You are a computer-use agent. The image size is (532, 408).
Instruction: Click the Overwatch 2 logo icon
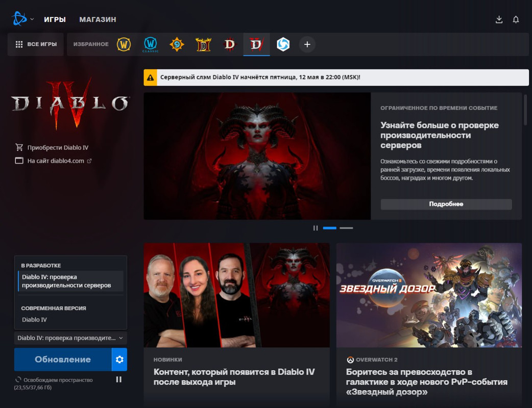coord(350,360)
